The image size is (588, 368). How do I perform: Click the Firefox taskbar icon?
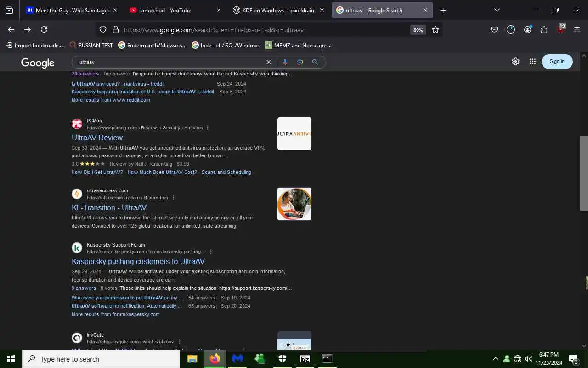pos(215,359)
